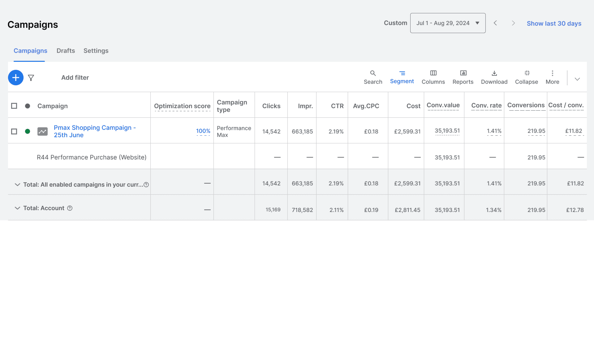The width and height of the screenshot is (594, 364).
Task: Sort by Campaign type column header
Action: click(232, 106)
